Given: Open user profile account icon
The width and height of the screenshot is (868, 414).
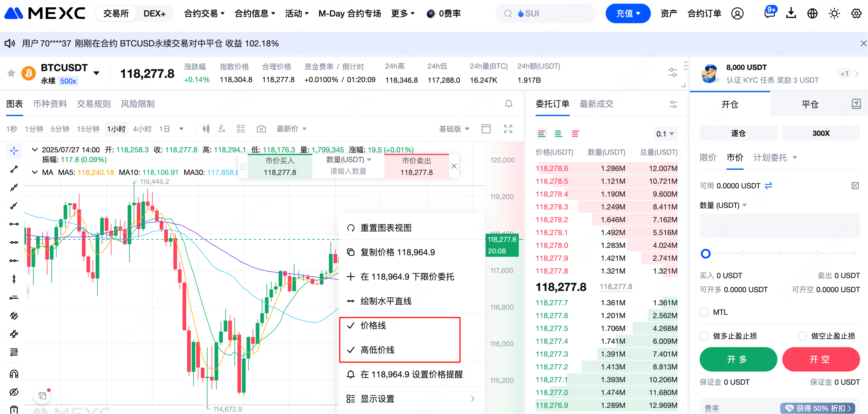Looking at the screenshot, I should coord(737,13).
